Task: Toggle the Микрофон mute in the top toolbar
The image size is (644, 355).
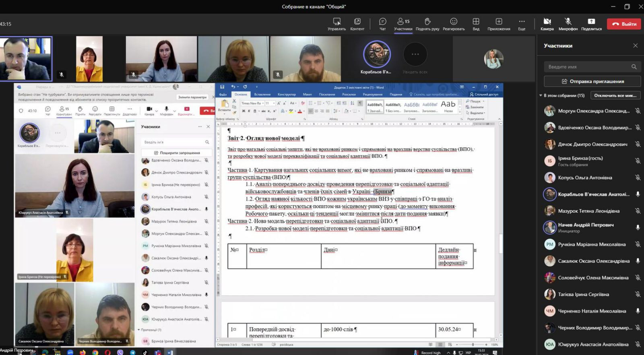Action: point(568,24)
